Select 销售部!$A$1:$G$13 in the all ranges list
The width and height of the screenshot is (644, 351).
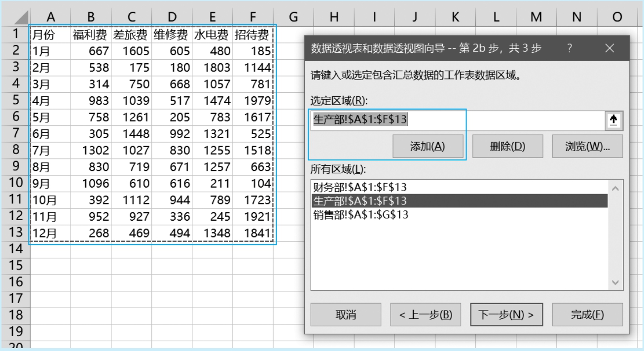point(361,215)
